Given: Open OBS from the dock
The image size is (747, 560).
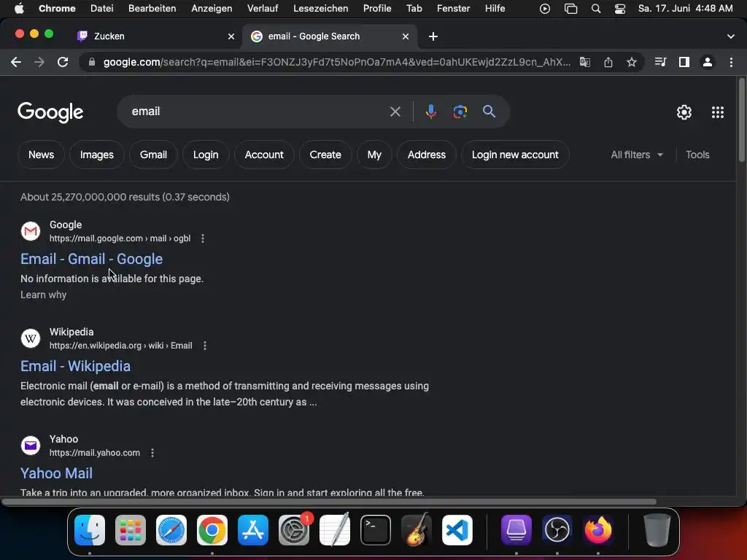Looking at the screenshot, I should click(557, 530).
